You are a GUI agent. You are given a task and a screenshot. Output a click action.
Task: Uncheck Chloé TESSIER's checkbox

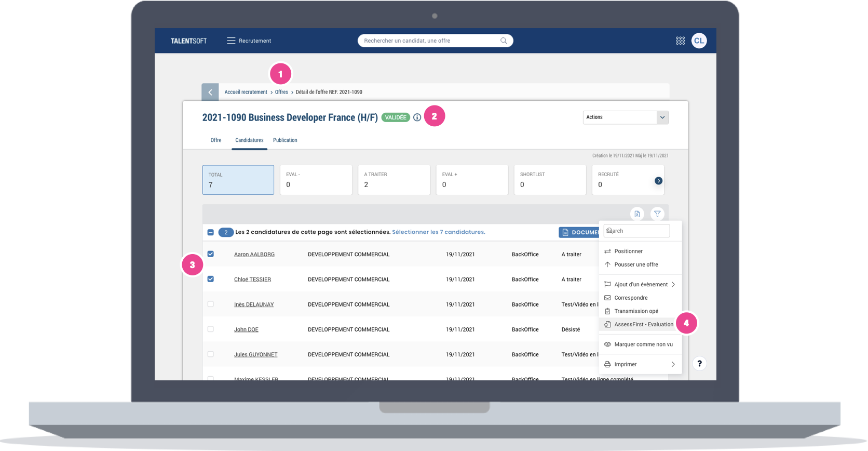click(211, 279)
